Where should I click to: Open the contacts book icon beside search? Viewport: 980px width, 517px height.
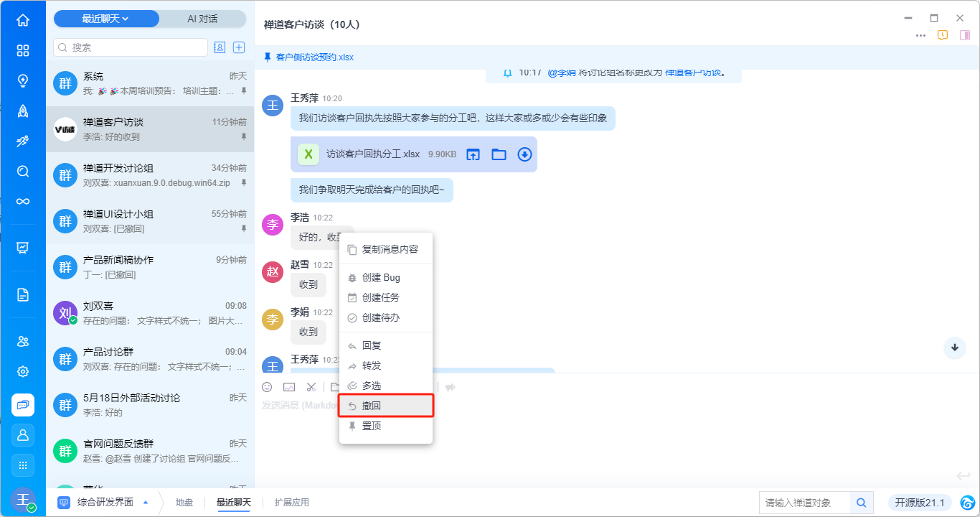220,47
